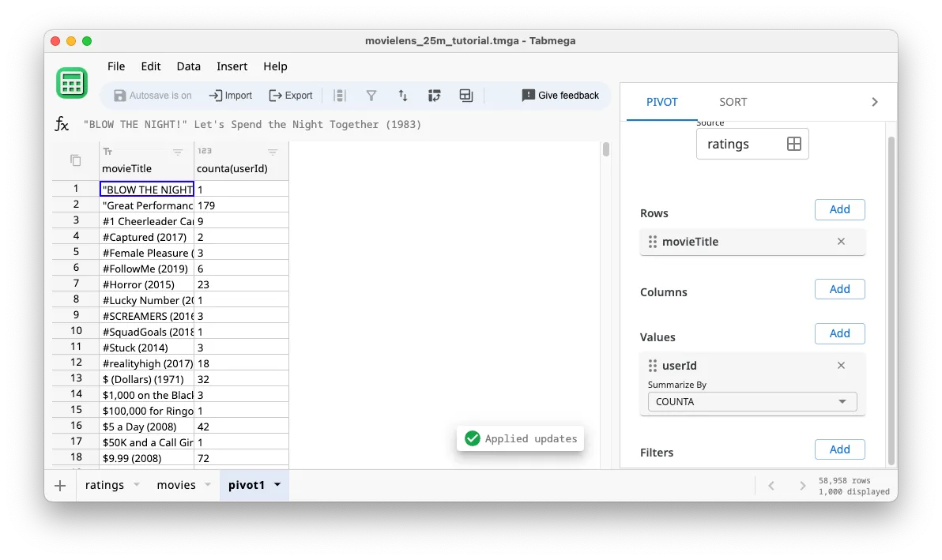Select the sort icon in the toolbar
This screenshot has width=942, height=560.
(403, 95)
